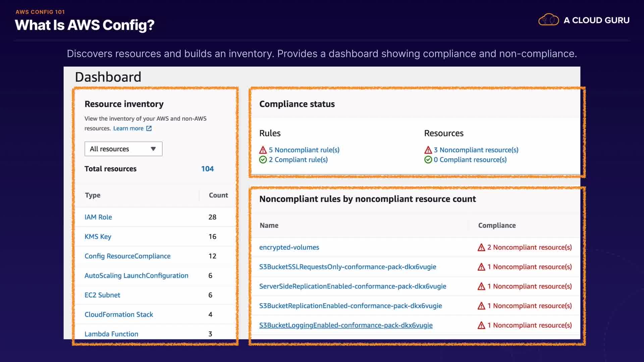
Task: Click warning icon in encrypted-volumes row
Action: click(x=481, y=247)
